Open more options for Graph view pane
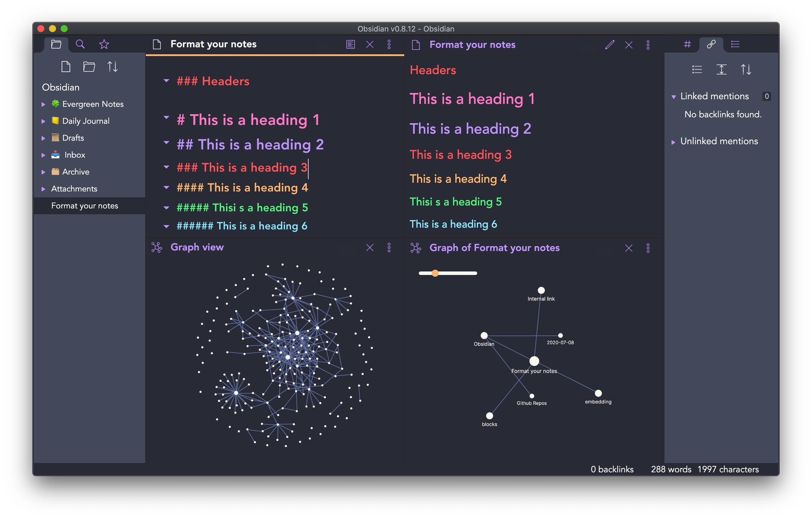The image size is (812, 519). pos(389,248)
